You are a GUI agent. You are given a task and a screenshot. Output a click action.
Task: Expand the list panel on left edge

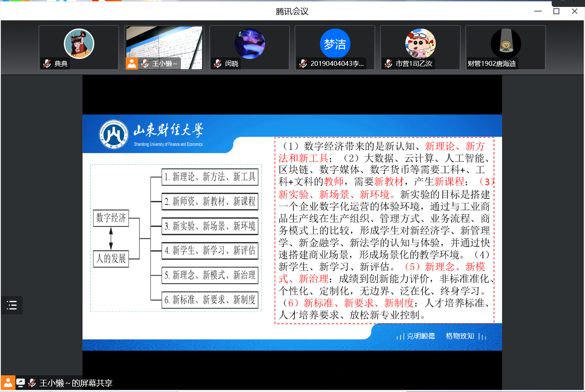(x=12, y=305)
